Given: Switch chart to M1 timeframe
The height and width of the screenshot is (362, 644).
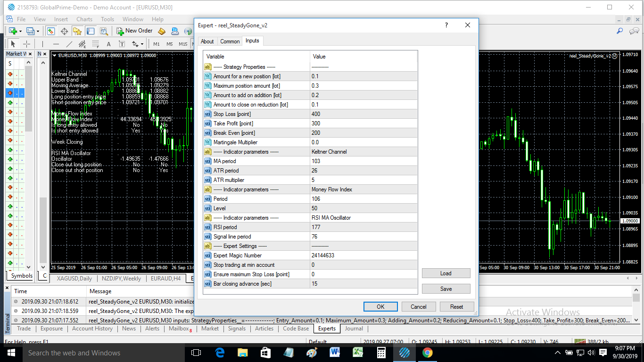Looking at the screenshot, I should [157, 44].
